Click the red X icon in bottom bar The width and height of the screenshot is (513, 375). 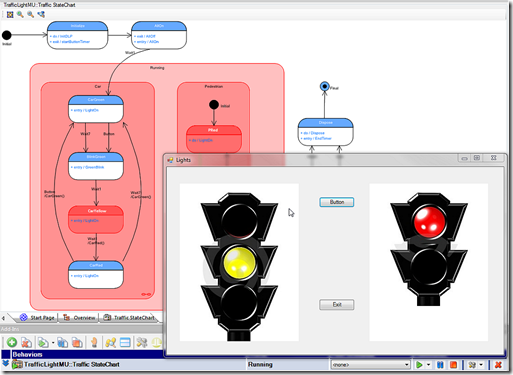click(498, 365)
